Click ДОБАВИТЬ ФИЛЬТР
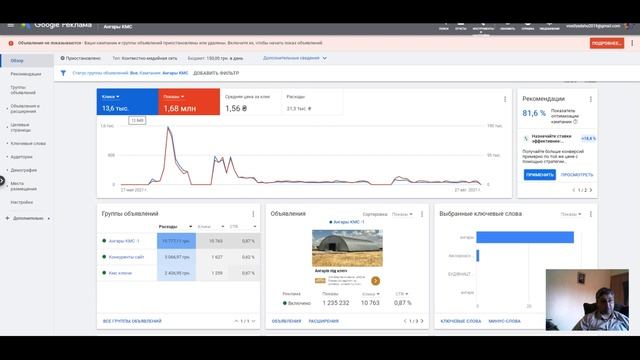 216,73
